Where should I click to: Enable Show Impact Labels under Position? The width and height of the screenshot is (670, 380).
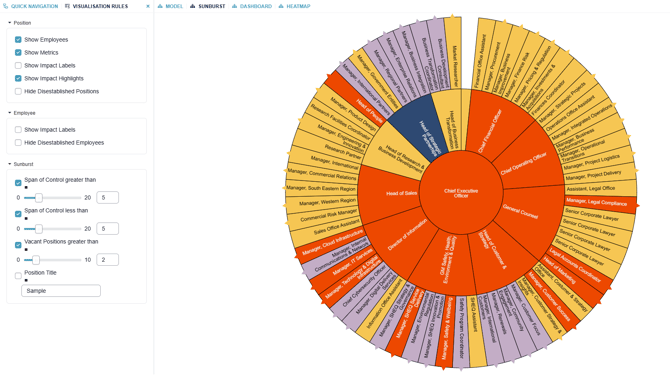tap(18, 65)
